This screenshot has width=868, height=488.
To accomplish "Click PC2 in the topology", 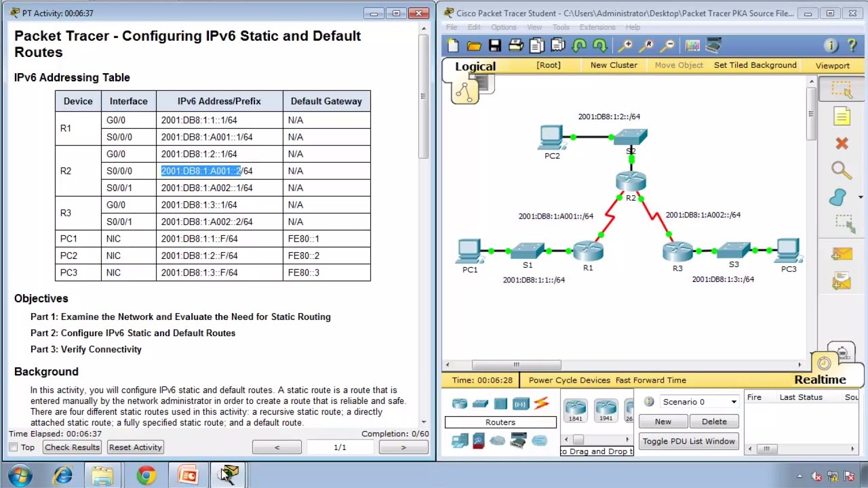I will pyautogui.click(x=551, y=138).
